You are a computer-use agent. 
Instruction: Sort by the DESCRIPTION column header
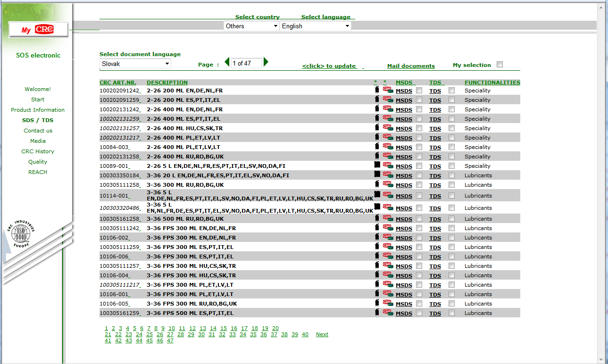(167, 83)
